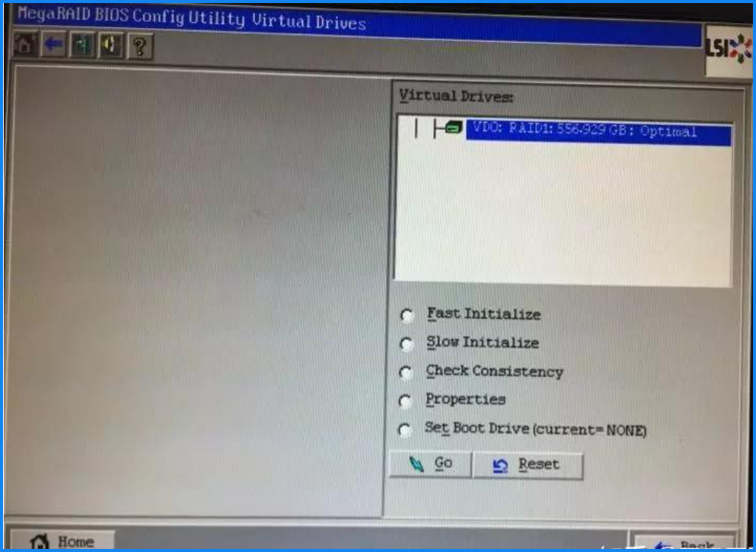Click the MegaRAID BIOS Config Utility title text
Image resolution: width=756 pixels, height=552 pixels.
click(192, 18)
